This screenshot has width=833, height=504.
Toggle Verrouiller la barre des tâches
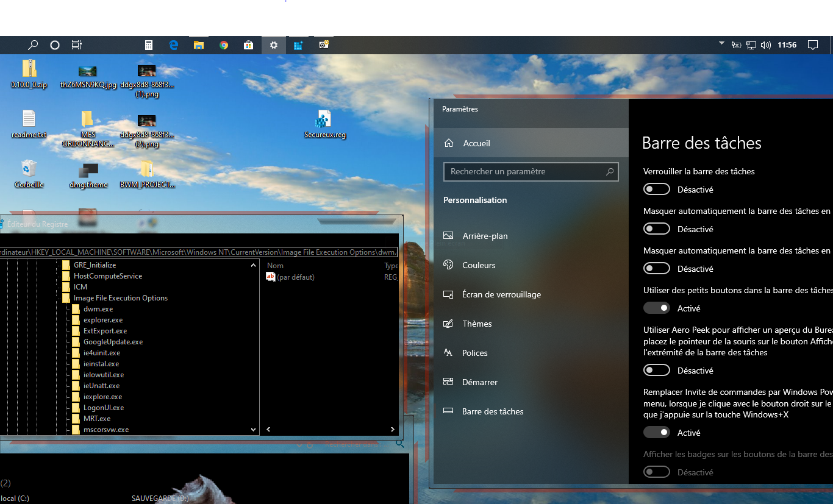(x=657, y=190)
